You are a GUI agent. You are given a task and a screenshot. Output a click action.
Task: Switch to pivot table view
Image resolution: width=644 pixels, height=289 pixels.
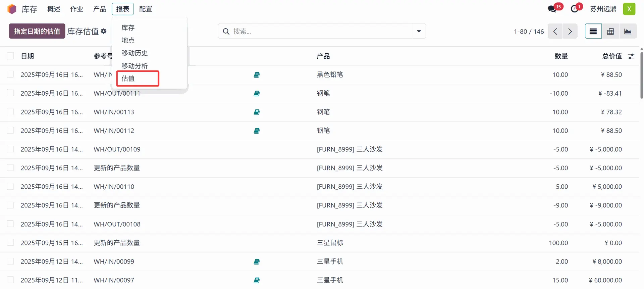610,31
